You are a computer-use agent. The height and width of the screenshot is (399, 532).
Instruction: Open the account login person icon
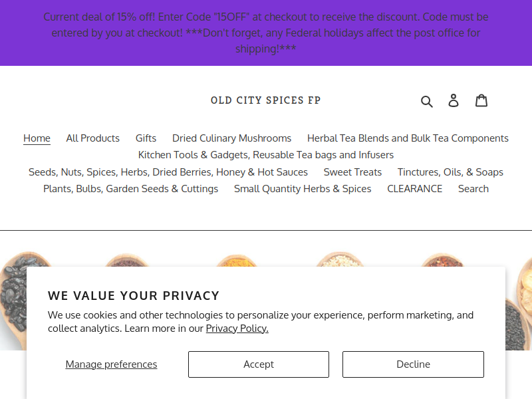pyautogui.click(x=454, y=101)
